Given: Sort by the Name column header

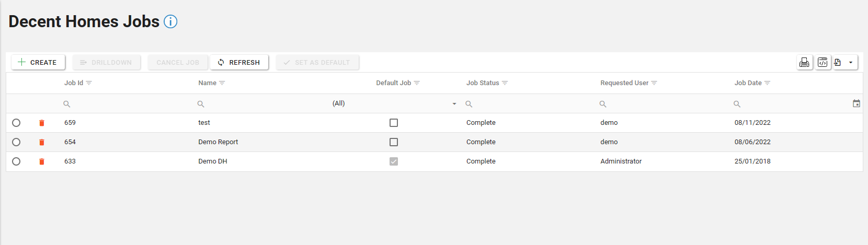Looking at the screenshot, I should click(207, 83).
